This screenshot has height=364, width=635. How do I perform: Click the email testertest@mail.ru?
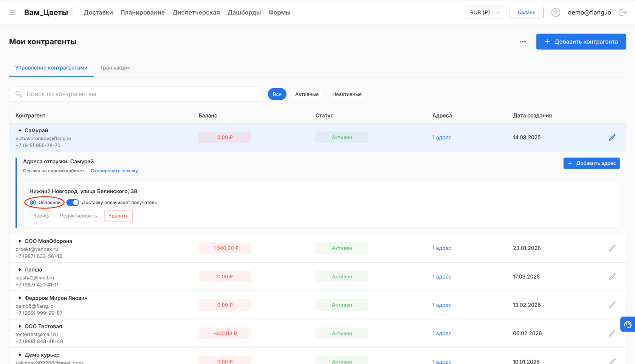tap(37, 335)
